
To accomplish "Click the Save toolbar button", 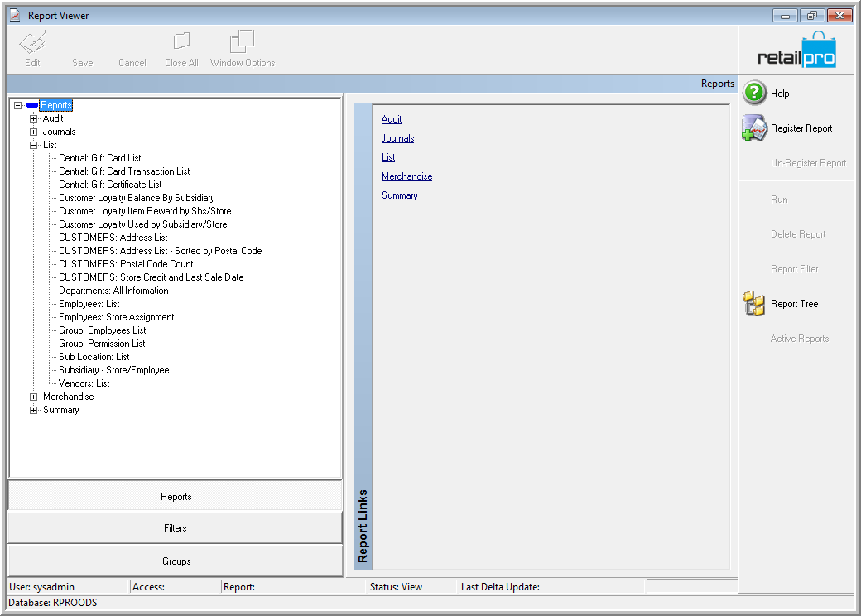I will click(82, 63).
